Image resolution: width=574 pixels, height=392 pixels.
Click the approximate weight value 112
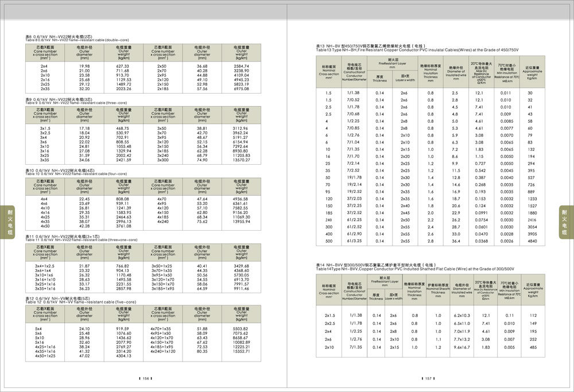(533, 315)
